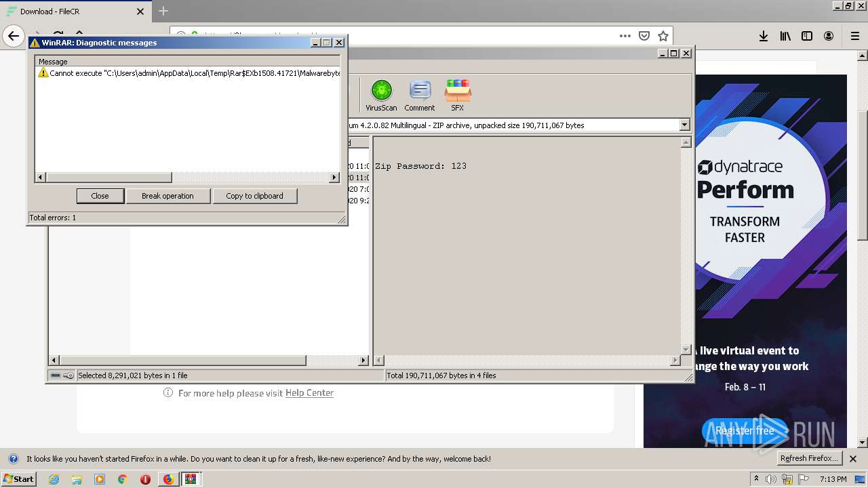The width and height of the screenshot is (868, 488).
Task: Open Windows Explorer folder taskbar icon
Action: 77,479
